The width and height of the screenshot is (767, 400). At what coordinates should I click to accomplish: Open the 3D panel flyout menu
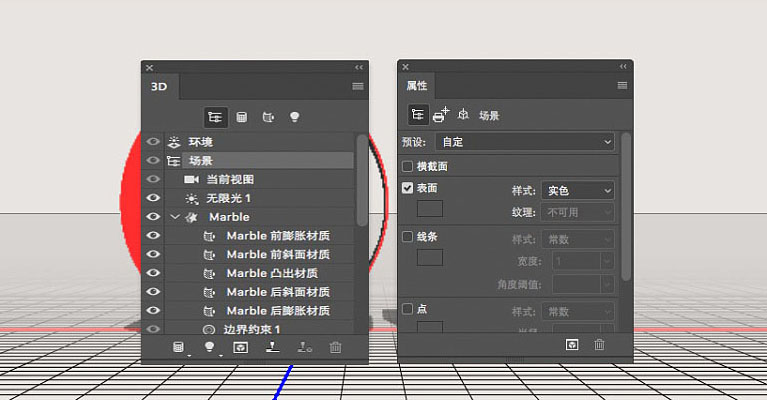pos(358,87)
